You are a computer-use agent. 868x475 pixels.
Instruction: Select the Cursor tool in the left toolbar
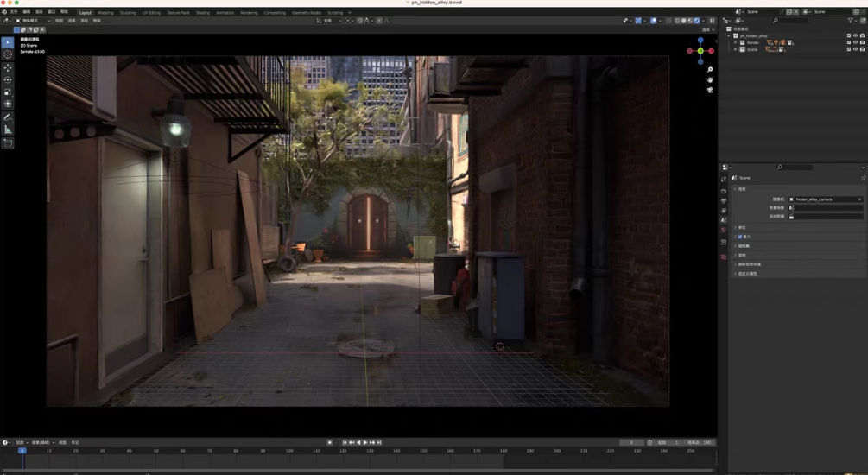pyautogui.click(x=8, y=54)
